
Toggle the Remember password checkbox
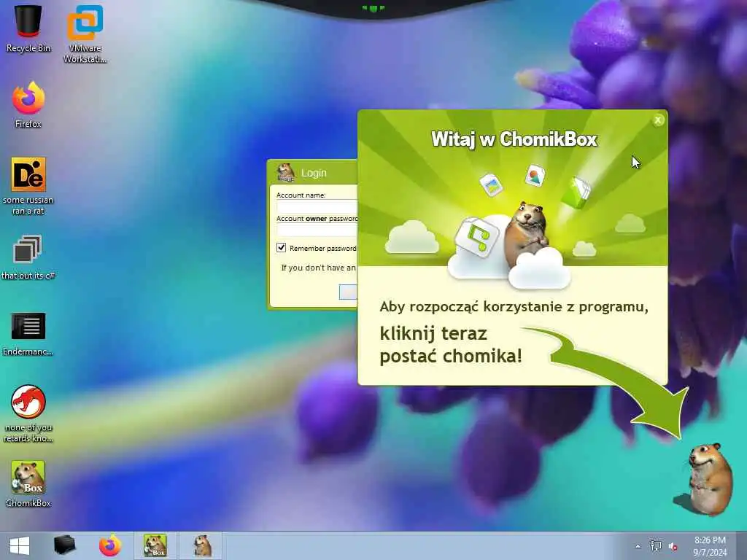tap(281, 248)
